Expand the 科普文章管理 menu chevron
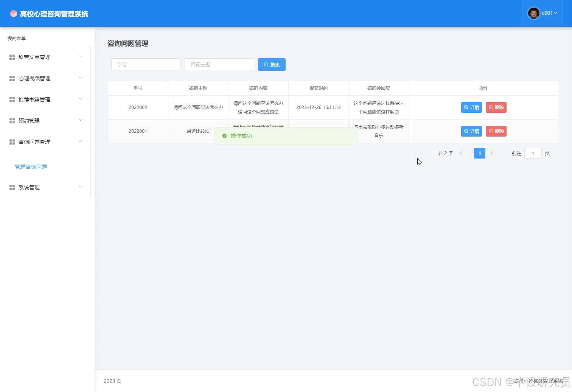 (x=80, y=57)
